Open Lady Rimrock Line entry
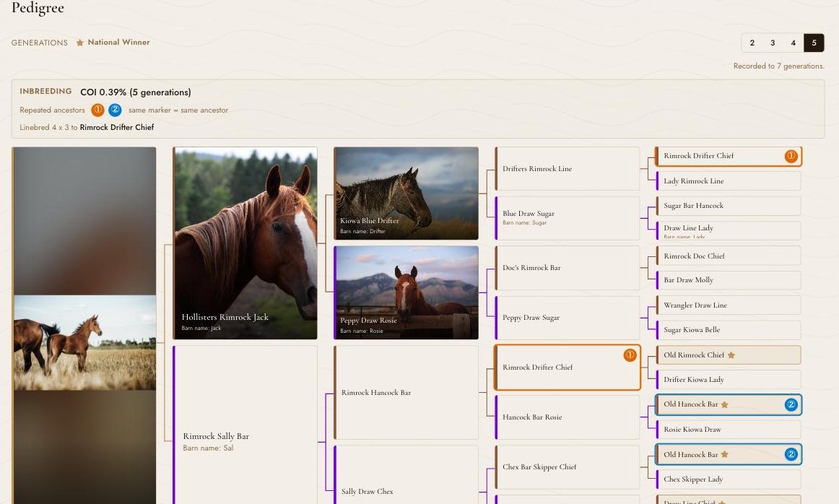 [x=729, y=181]
